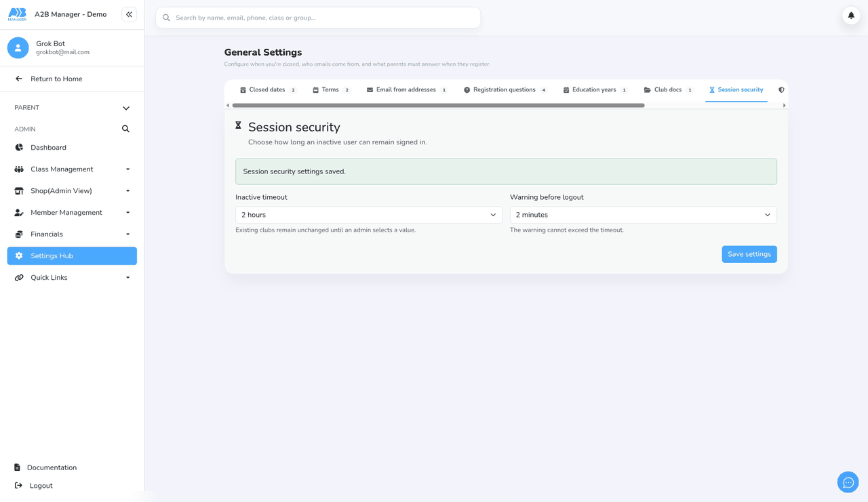
Task: Expand the Shop(Admin View) submenu arrow
Action: pos(127,191)
